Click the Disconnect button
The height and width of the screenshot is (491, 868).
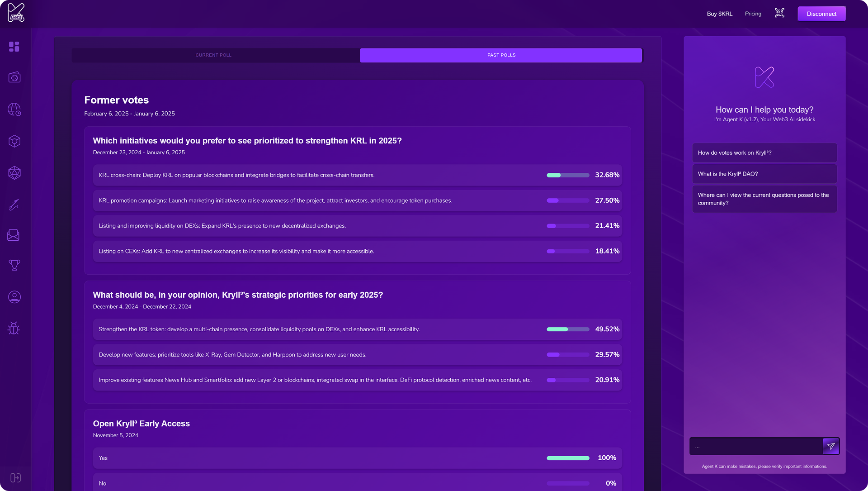tap(821, 14)
